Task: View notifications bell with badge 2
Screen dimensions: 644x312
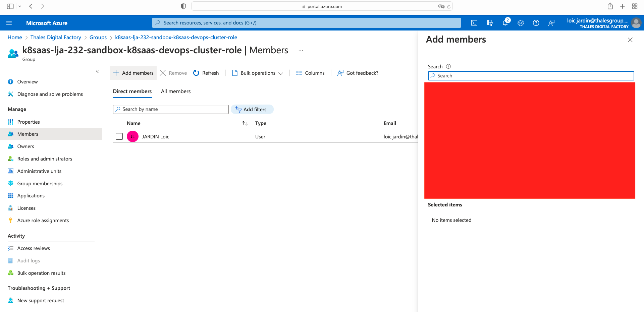Action: pos(505,23)
